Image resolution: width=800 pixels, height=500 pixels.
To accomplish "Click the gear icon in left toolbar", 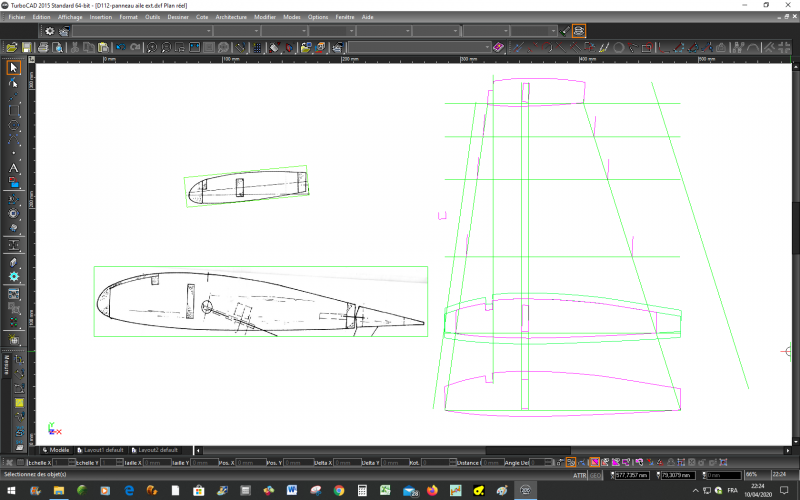I will (x=14, y=276).
